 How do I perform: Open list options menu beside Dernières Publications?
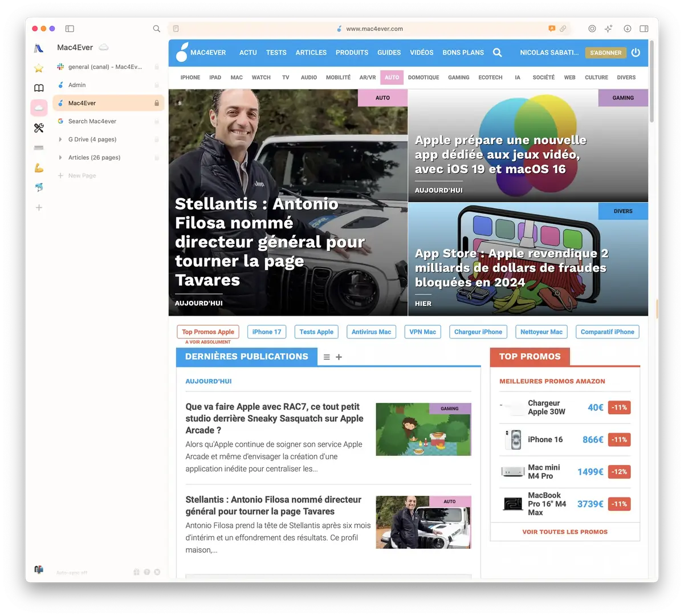[x=327, y=357]
